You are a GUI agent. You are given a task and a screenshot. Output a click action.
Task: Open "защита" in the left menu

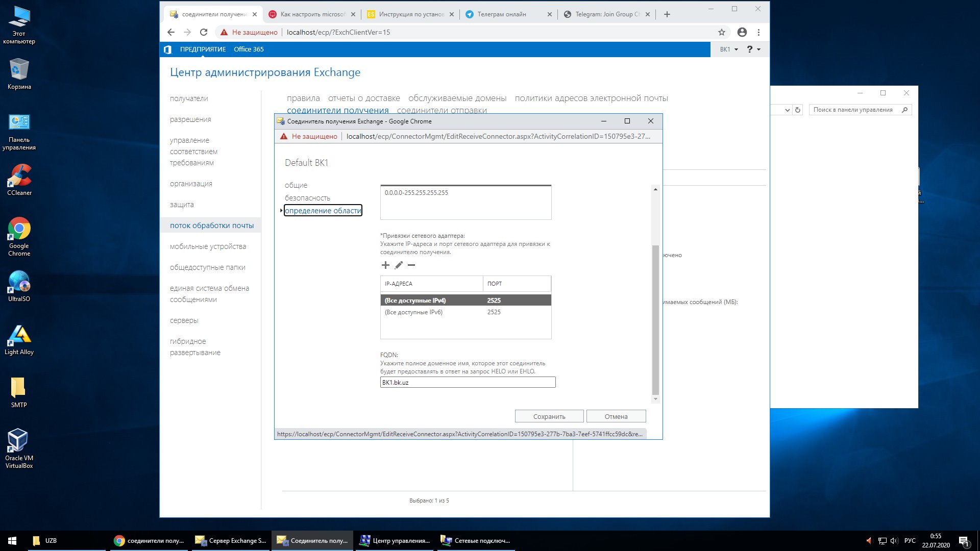pos(182,205)
